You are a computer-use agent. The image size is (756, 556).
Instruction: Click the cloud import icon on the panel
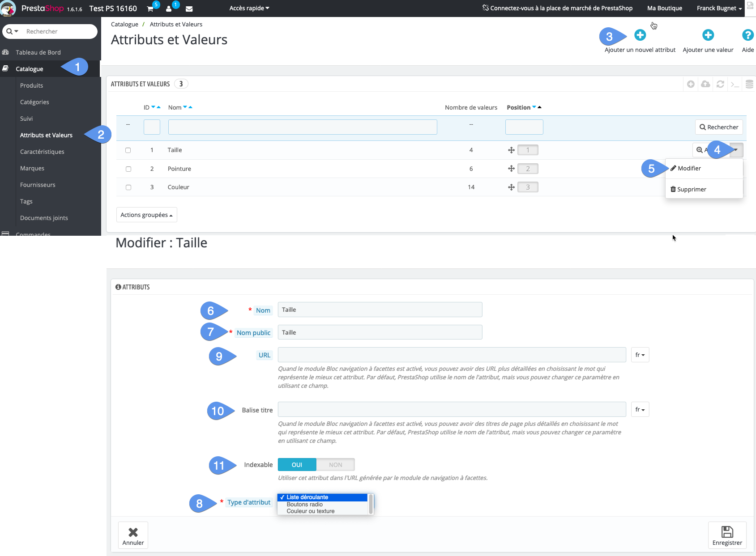click(705, 84)
